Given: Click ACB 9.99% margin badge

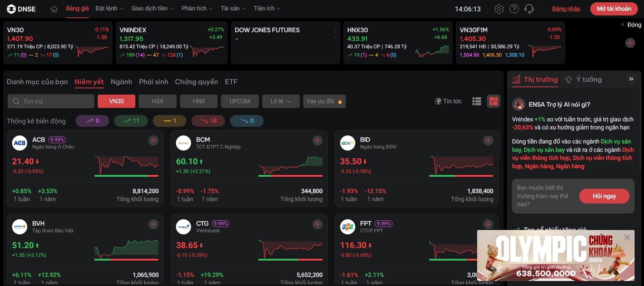Looking at the screenshot, I should [x=57, y=140].
